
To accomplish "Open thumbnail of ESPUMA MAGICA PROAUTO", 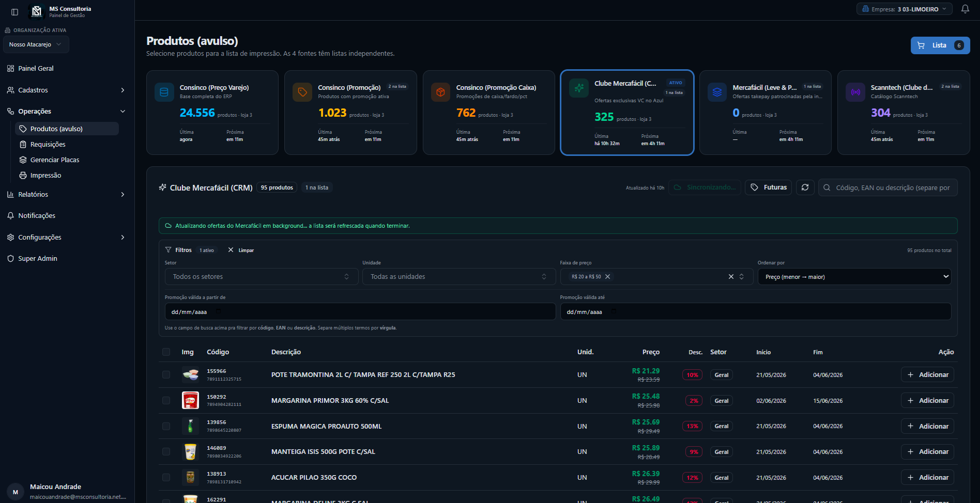I will (x=190, y=426).
